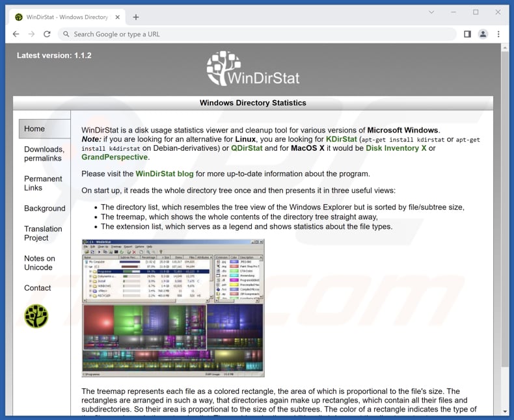Click the green tree icon in sidebar
Screen dimensions: 514x420
[36, 316]
